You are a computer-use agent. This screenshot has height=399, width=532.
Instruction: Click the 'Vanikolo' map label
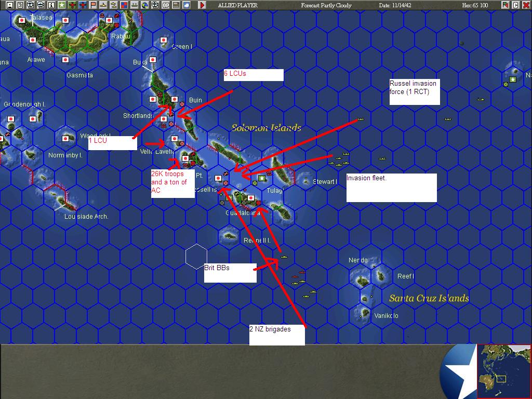386,315
